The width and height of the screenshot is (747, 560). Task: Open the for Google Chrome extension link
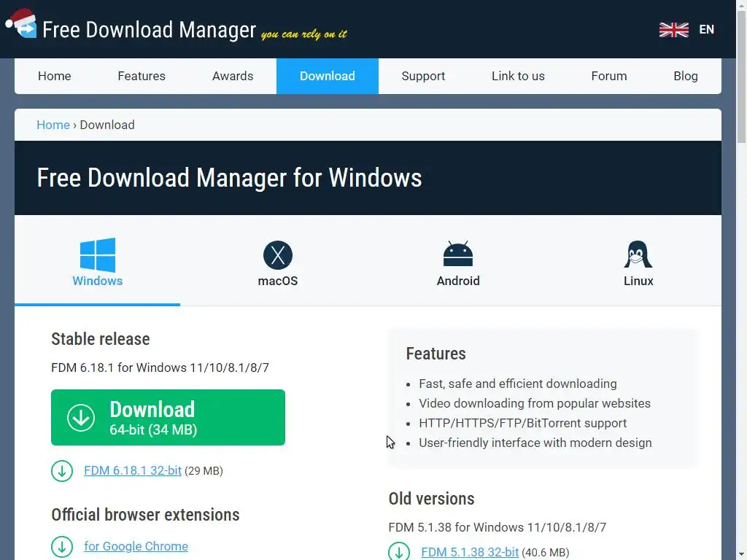pyautogui.click(x=136, y=546)
